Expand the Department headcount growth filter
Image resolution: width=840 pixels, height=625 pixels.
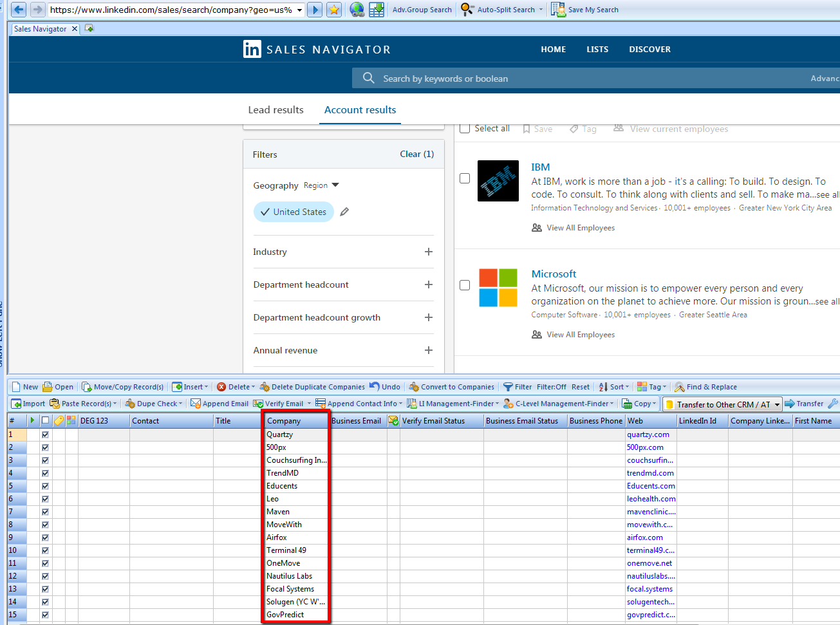(x=429, y=317)
